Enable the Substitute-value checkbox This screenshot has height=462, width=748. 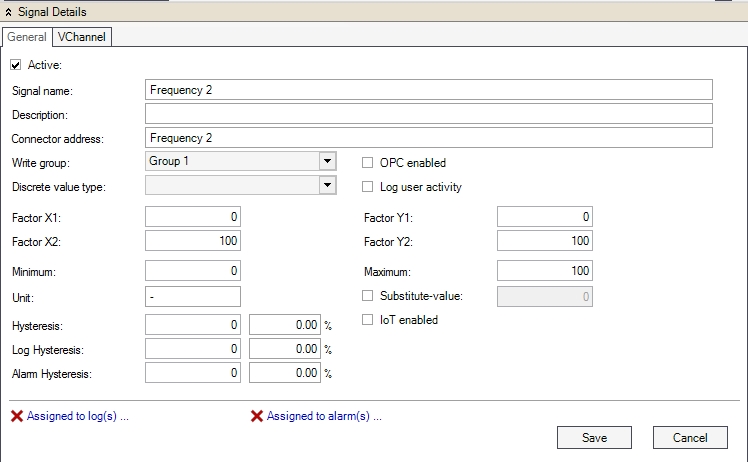point(368,295)
